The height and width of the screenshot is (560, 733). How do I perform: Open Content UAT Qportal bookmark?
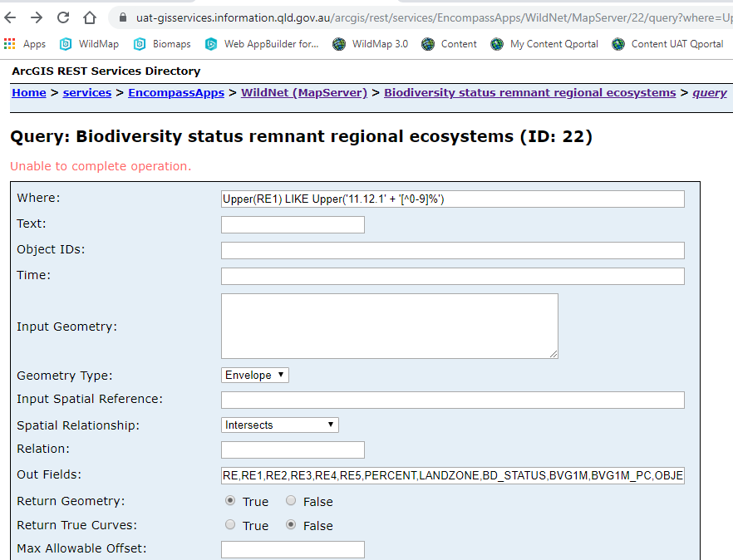point(667,44)
